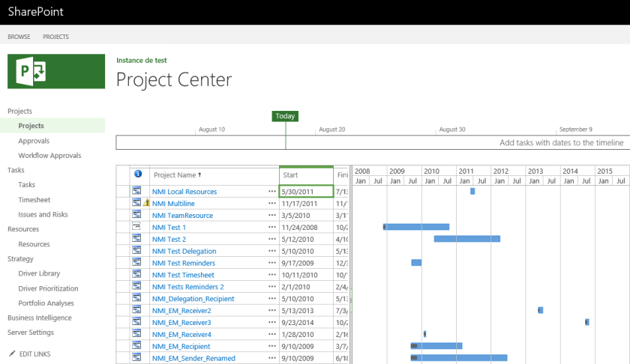Click the pencil icon next to Edit Links
Screen dimensions: 630x364
11,353
